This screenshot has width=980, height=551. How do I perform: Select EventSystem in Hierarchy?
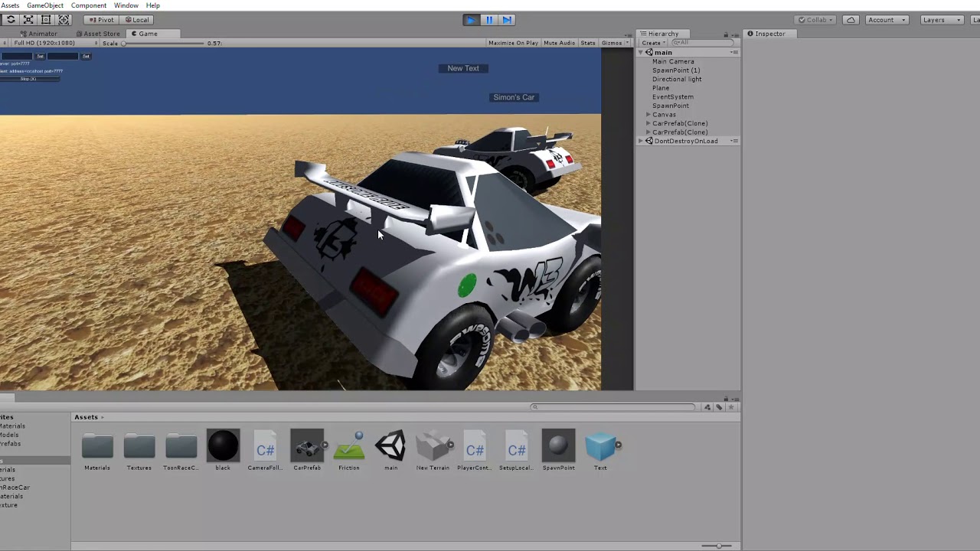(x=673, y=97)
